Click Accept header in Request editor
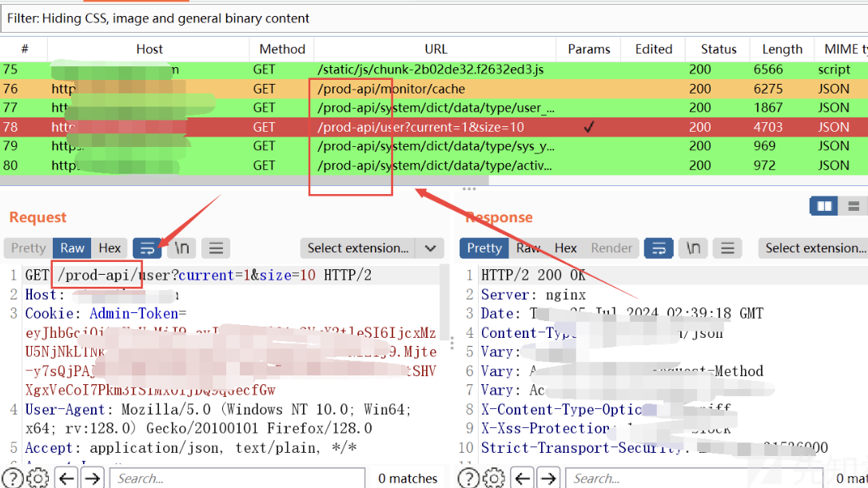The image size is (868, 488). click(190, 447)
